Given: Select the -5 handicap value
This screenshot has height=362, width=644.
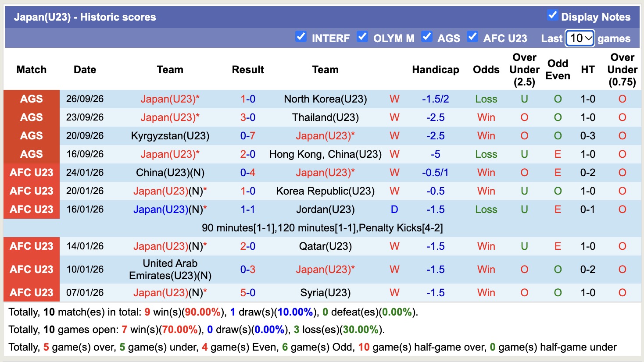Looking at the screenshot, I should 436,154.
